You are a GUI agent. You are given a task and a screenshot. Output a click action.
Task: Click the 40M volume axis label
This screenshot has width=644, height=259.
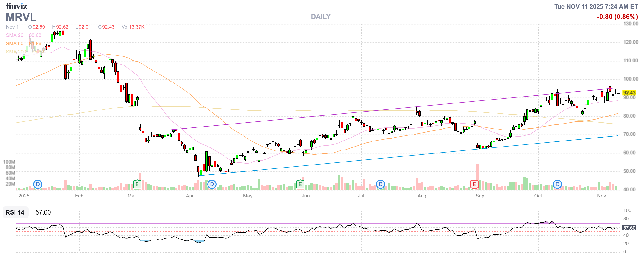(10, 178)
